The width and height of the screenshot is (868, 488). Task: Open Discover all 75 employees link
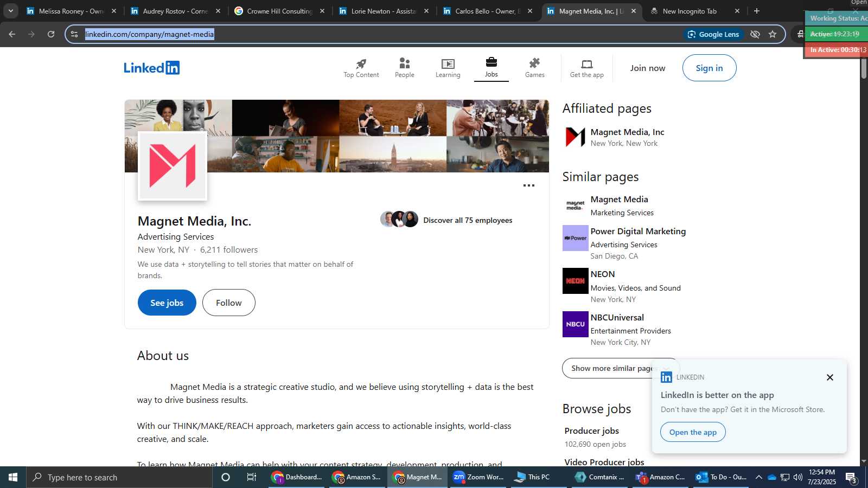pyautogui.click(x=467, y=220)
